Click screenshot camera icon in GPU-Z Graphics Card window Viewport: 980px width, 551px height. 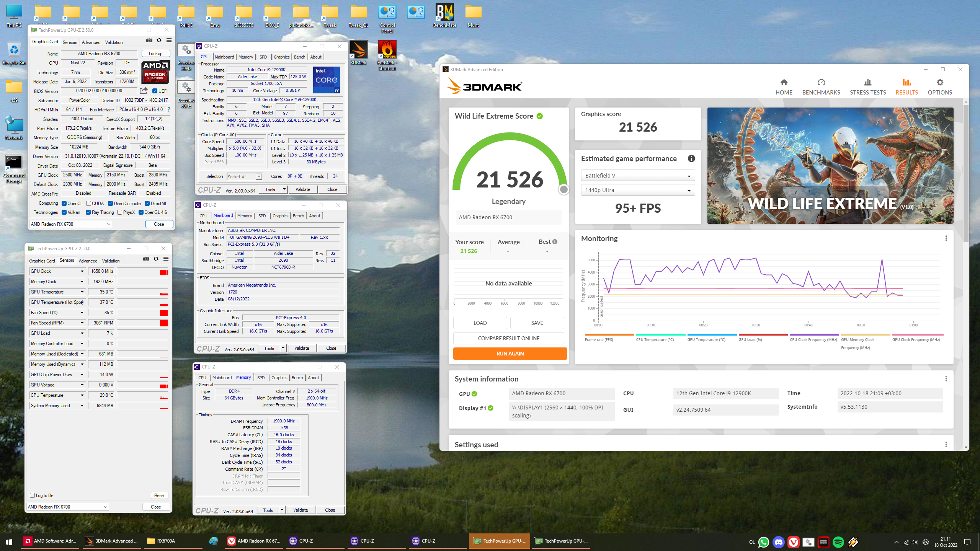[149, 41]
